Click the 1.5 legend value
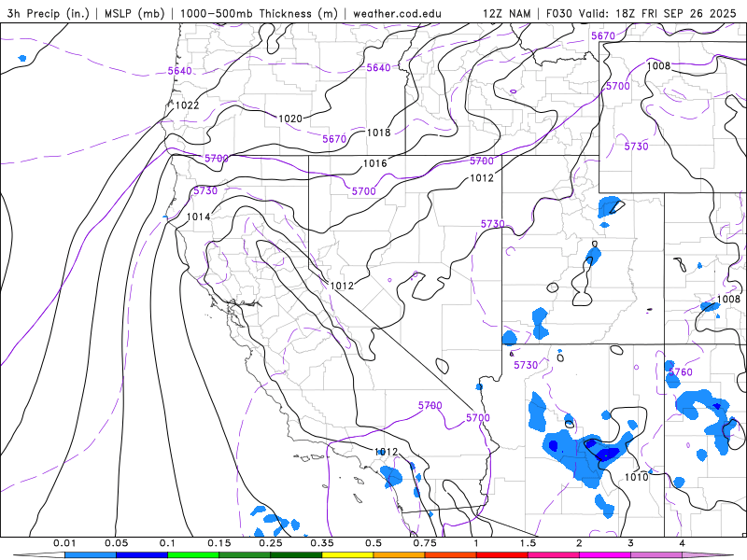The width and height of the screenshot is (747, 560). [528, 543]
